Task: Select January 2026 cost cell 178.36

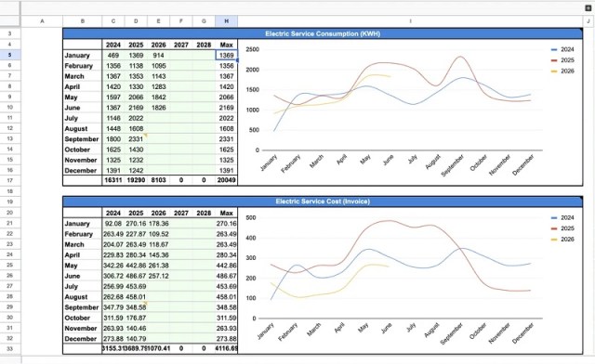Action: click(159, 224)
